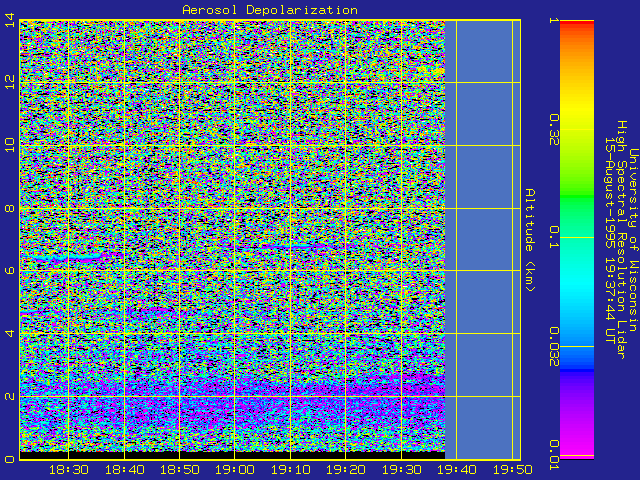Click the colorbar value label 0.1
The image size is (640, 480).
553,237
